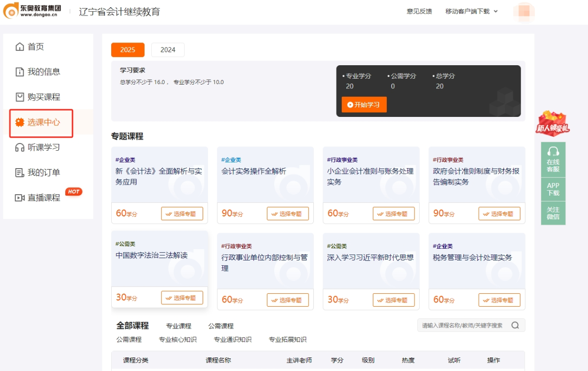This screenshot has height=371, width=588.
Task: Open 我的信息 from the sidebar
Action: pyautogui.click(x=43, y=72)
